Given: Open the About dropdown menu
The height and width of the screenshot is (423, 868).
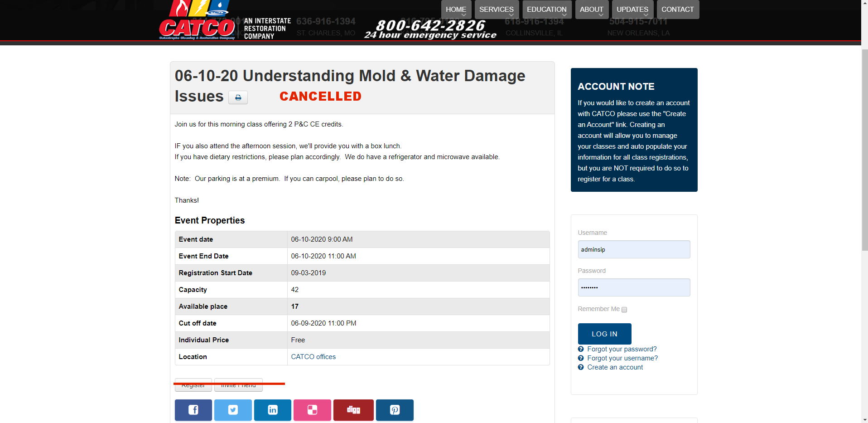Looking at the screenshot, I should [591, 10].
